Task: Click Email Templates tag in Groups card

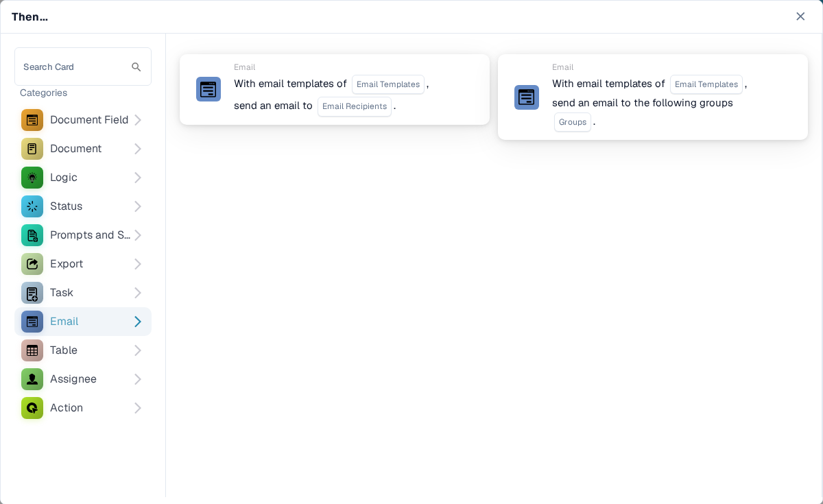Action: pyautogui.click(x=706, y=84)
